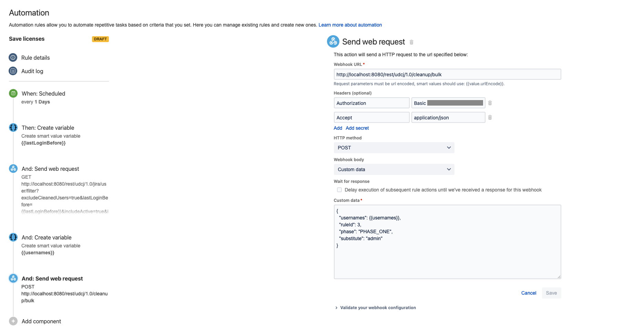Image resolution: width=644 pixels, height=334 pixels.
Task: Click the first Create variable braces icon
Action: click(13, 128)
